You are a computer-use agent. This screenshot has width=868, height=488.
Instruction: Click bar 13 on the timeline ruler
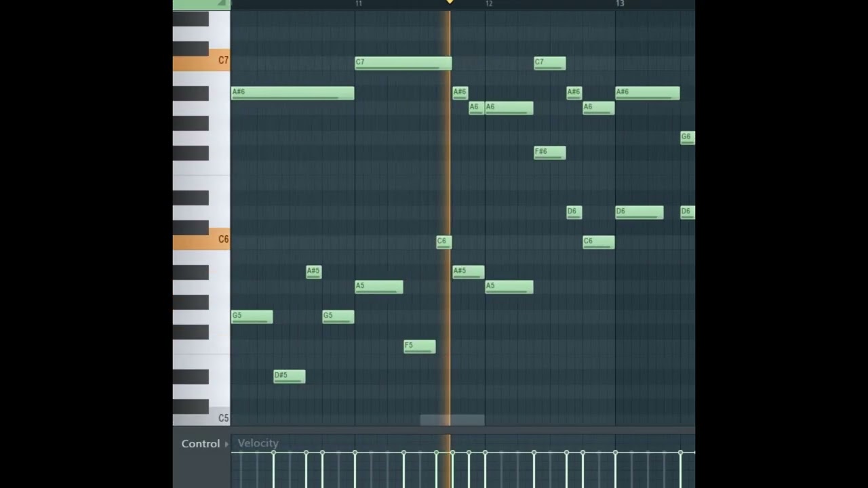click(620, 4)
